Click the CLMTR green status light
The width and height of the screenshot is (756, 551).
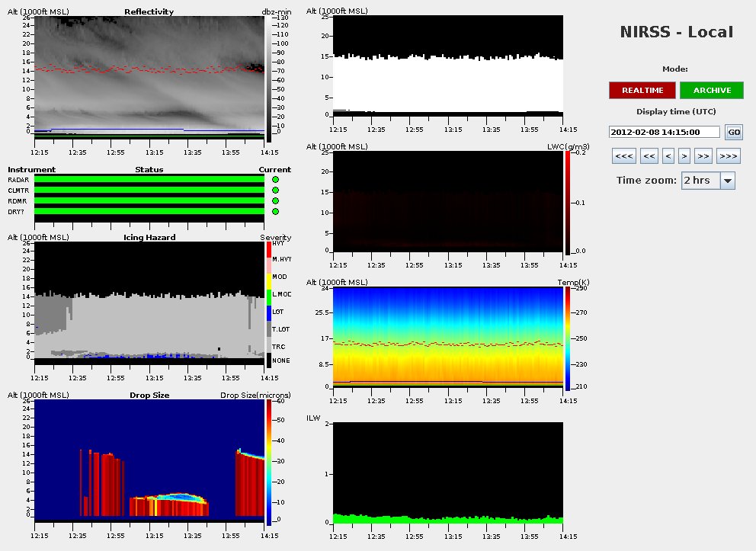[275, 191]
